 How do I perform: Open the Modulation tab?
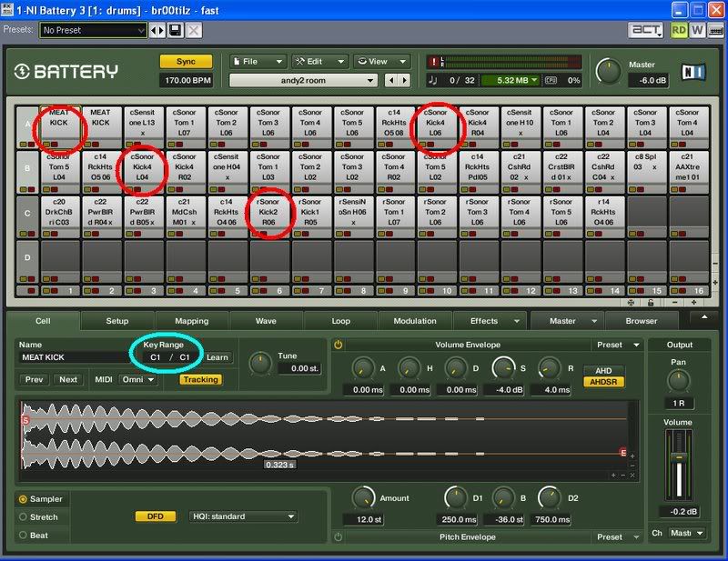415,321
